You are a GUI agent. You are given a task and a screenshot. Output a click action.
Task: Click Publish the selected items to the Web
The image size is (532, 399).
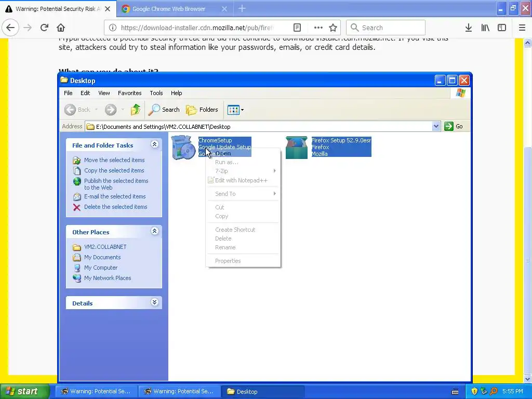click(116, 184)
